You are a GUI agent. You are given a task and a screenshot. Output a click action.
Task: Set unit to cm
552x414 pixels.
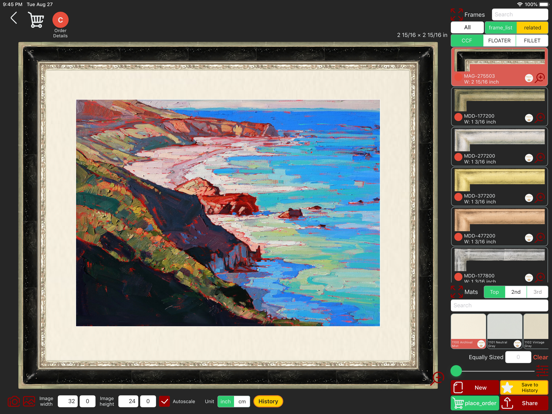(242, 401)
